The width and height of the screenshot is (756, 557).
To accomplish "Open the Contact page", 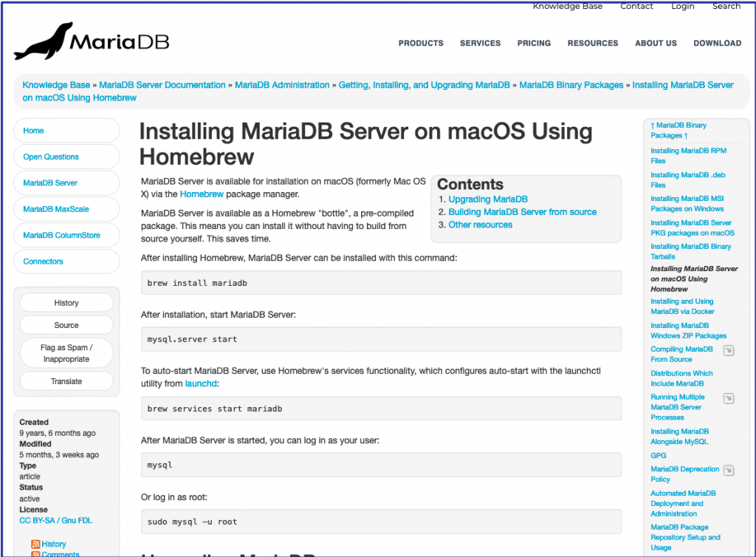I will point(636,6).
